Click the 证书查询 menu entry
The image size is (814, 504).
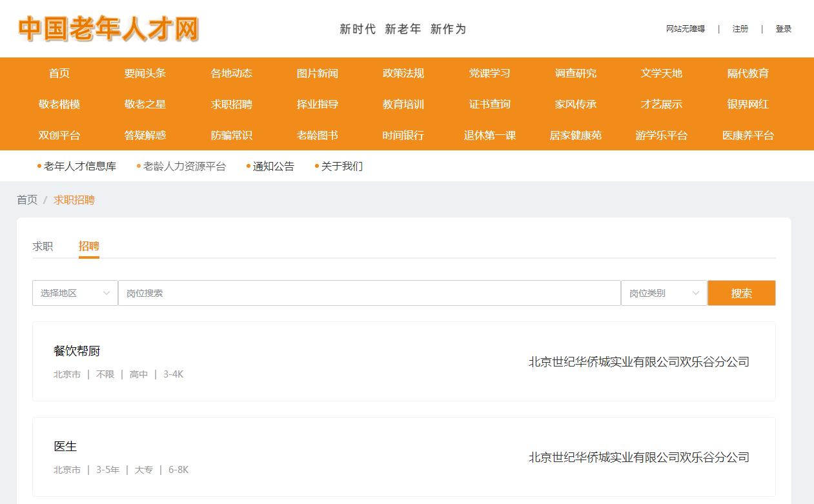489,105
